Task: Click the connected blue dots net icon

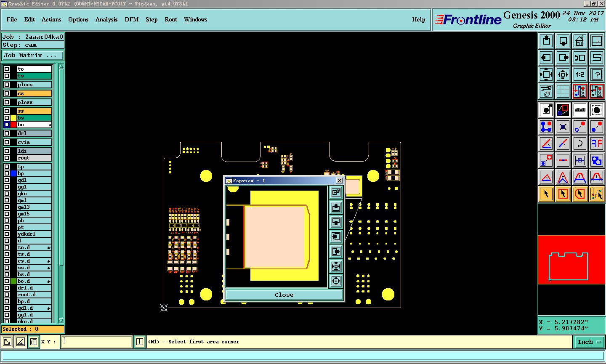Action: [546, 127]
